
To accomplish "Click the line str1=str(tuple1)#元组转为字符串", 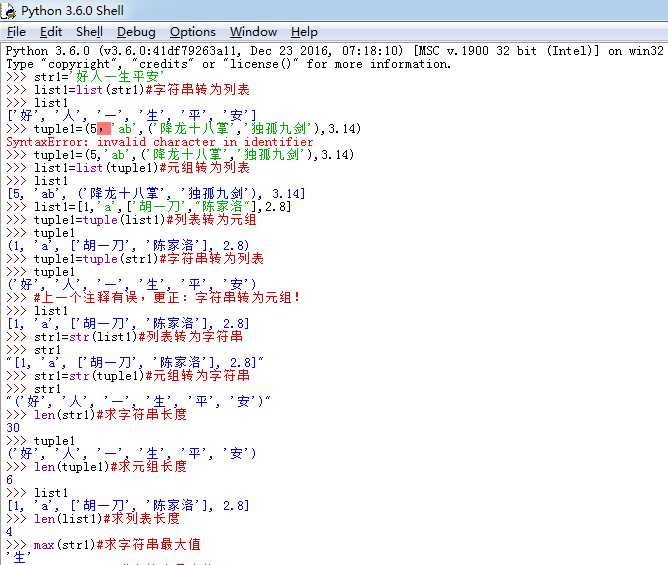I will pos(141,376).
